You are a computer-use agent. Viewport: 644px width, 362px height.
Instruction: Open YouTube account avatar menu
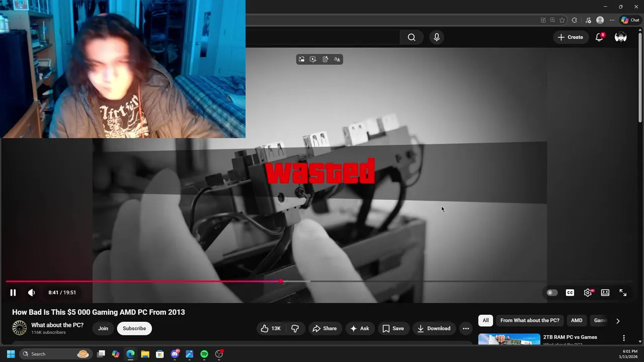point(621,37)
